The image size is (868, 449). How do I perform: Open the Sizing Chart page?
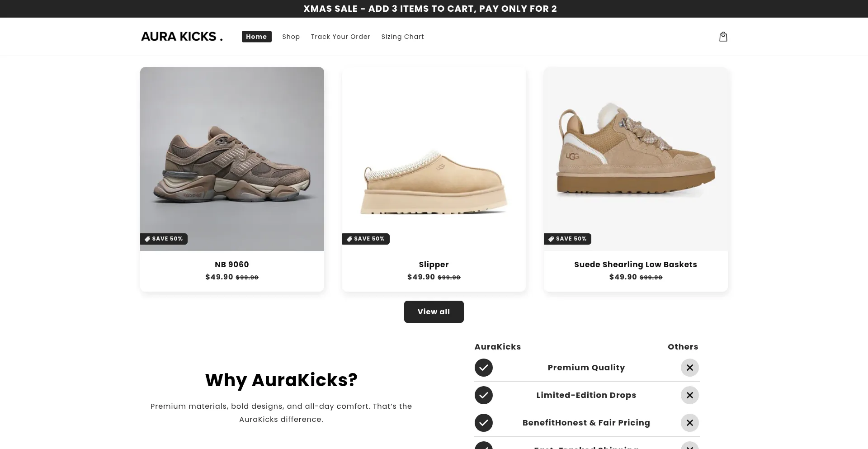tap(402, 37)
